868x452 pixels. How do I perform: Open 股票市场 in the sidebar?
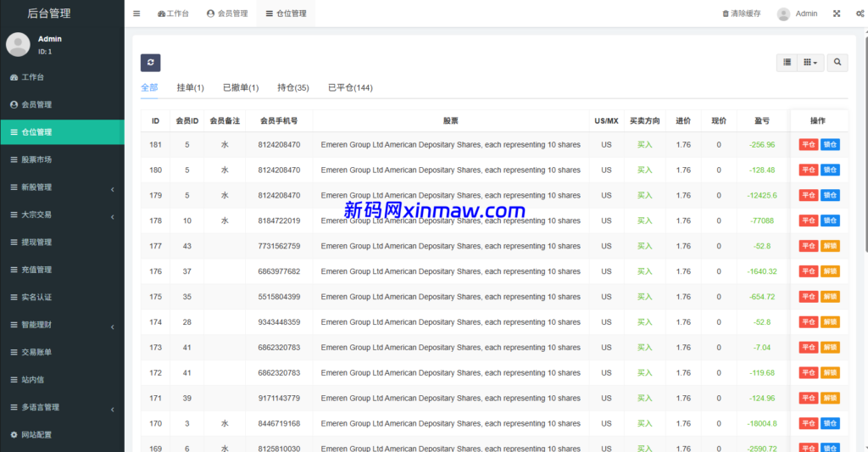(62, 159)
